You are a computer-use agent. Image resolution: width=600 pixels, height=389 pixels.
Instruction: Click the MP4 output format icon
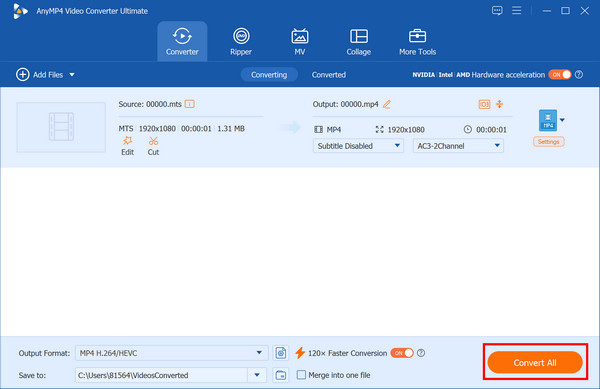(x=548, y=120)
